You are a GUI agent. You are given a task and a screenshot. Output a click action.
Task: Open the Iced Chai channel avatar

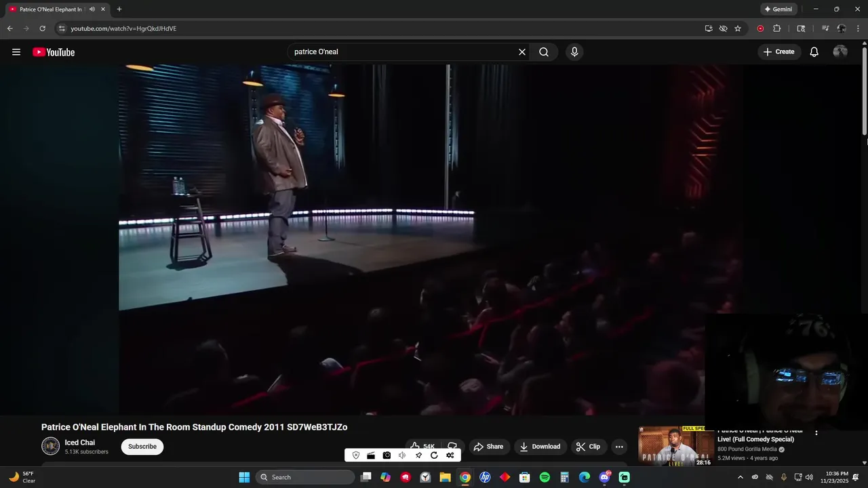click(x=51, y=446)
